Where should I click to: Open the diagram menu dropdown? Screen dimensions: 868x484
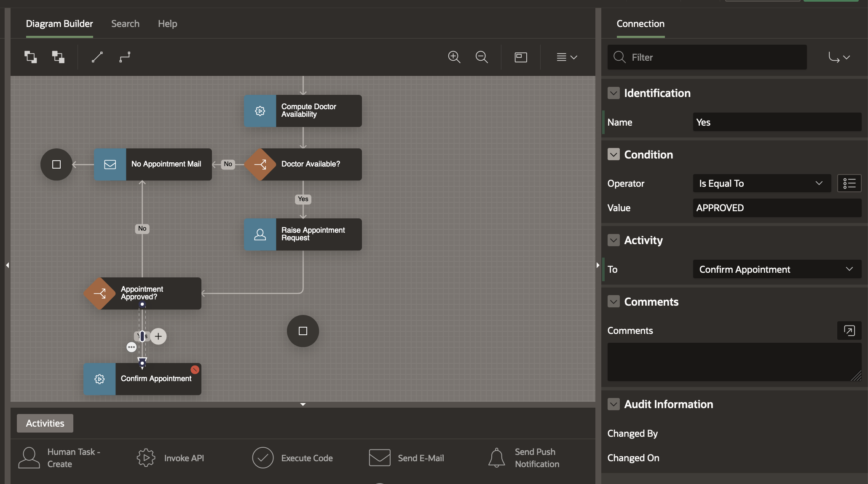[x=567, y=57]
